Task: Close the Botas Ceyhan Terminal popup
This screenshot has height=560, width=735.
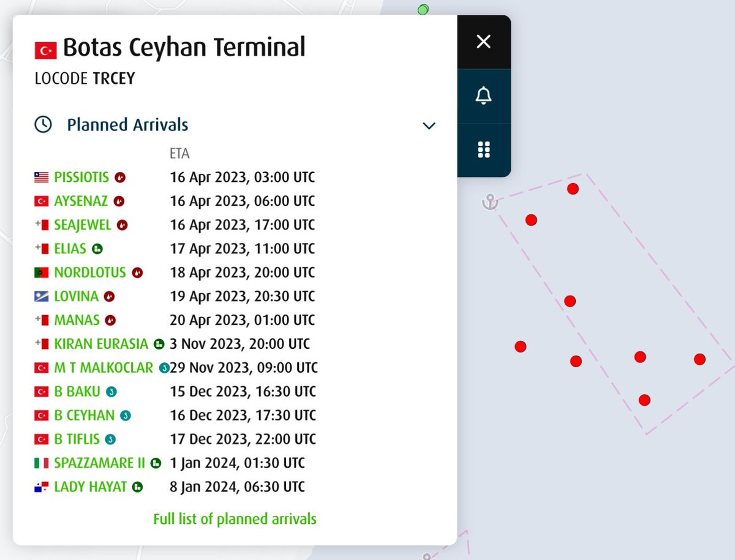Action: coord(484,42)
